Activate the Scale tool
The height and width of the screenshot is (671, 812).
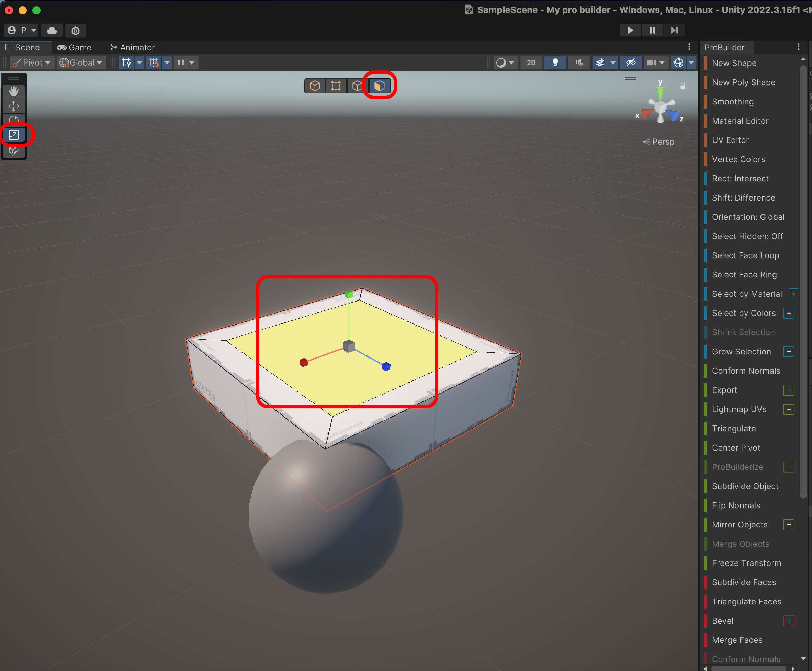tap(14, 135)
